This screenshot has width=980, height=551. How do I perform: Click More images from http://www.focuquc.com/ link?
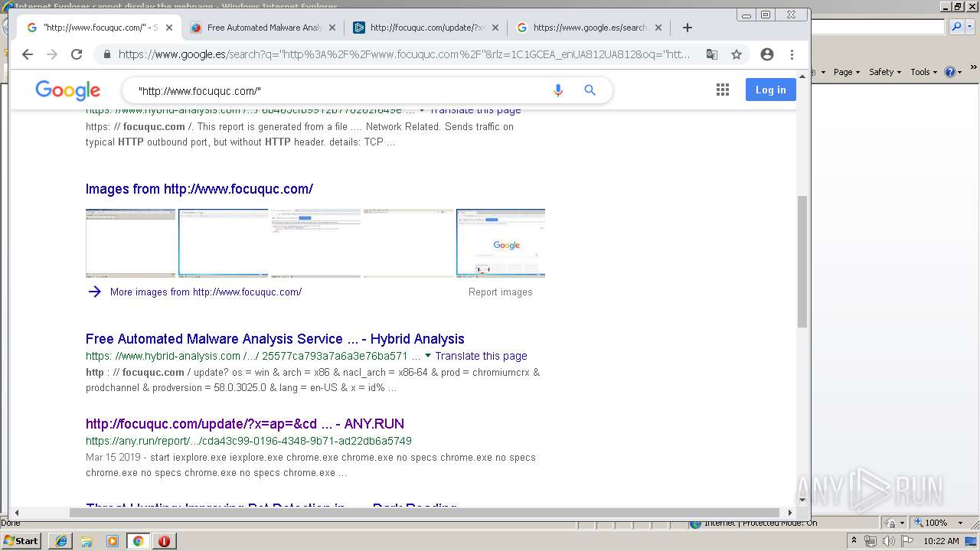pyautogui.click(x=206, y=292)
